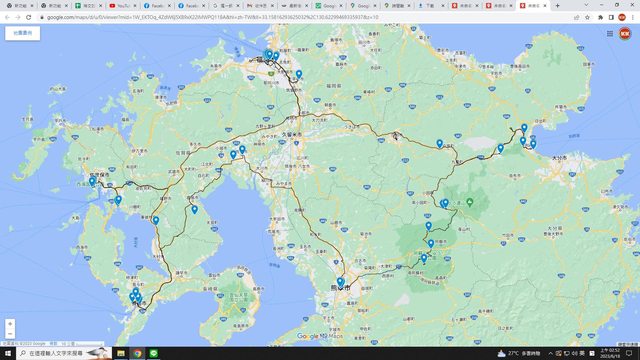Open a new browser tab
Screen dimensions: 640x360
coord(557,6)
